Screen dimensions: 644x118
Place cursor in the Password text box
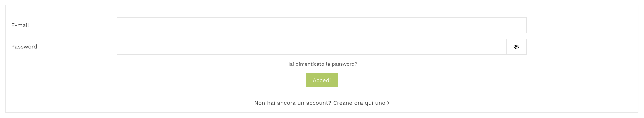(x=311, y=47)
